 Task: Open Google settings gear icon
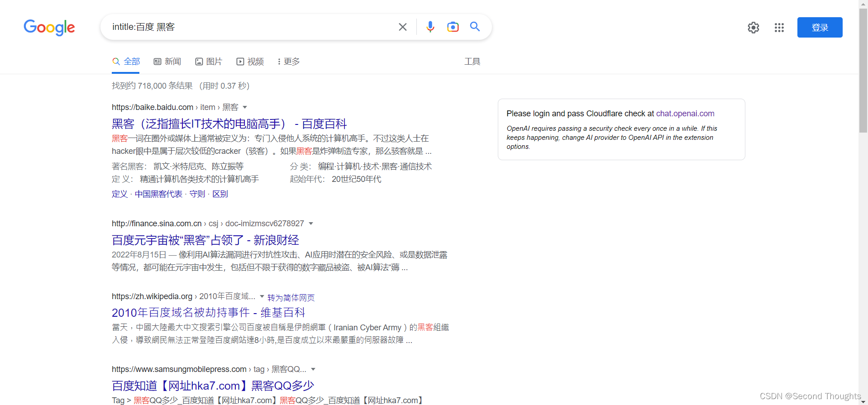pyautogui.click(x=754, y=28)
